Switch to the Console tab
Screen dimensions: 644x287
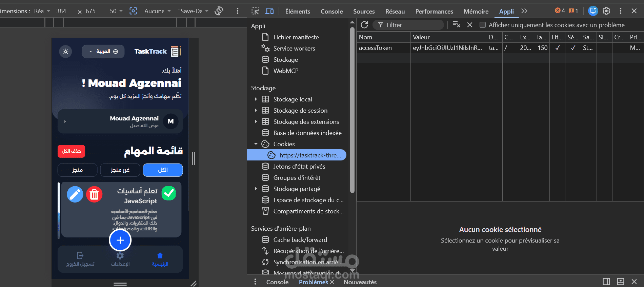(332, 12)
